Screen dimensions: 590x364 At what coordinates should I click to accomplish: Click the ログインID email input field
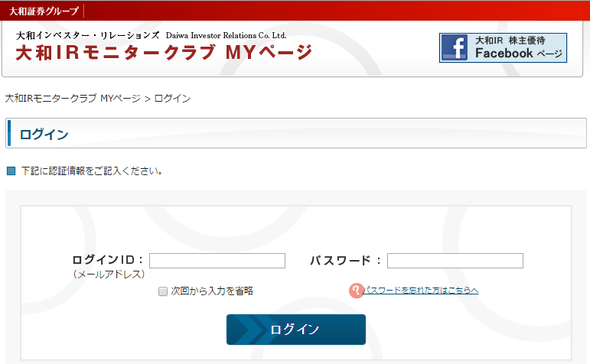point(217,261)
